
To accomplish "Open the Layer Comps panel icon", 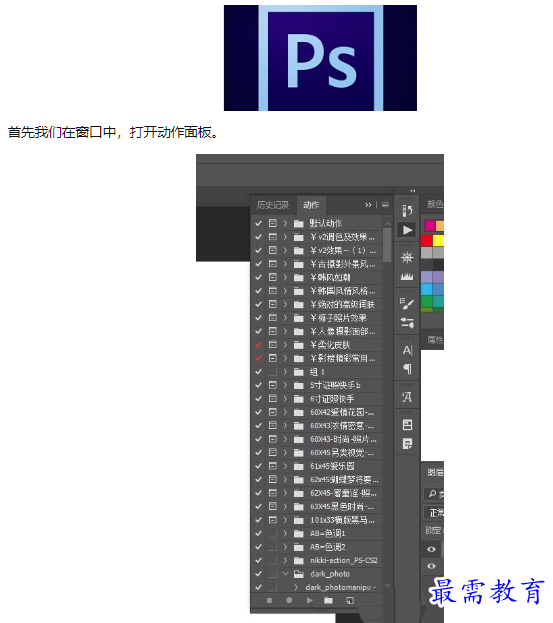I will pos(407,425).
